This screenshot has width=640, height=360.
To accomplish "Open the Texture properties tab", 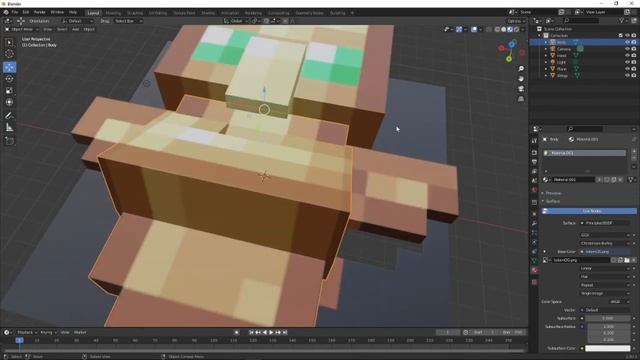I will point(534,282).
